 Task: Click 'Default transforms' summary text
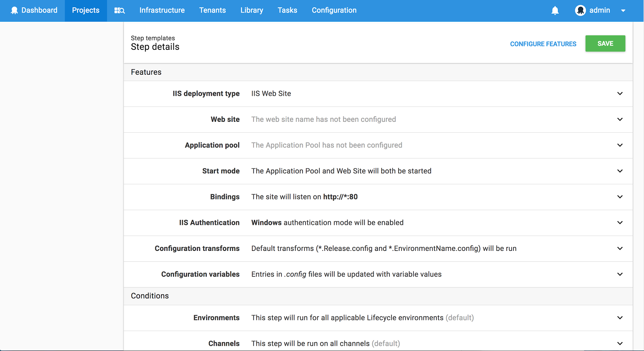pos(384,248)
